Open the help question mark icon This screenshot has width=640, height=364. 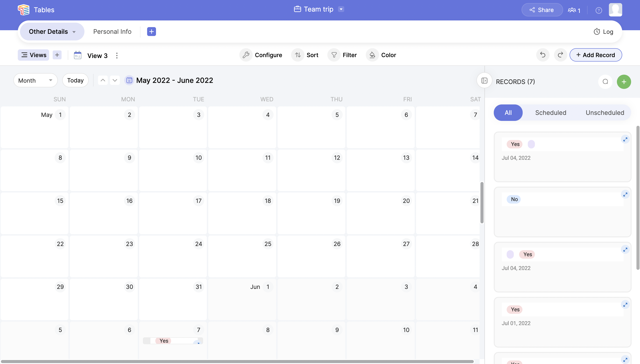point(598,10)
